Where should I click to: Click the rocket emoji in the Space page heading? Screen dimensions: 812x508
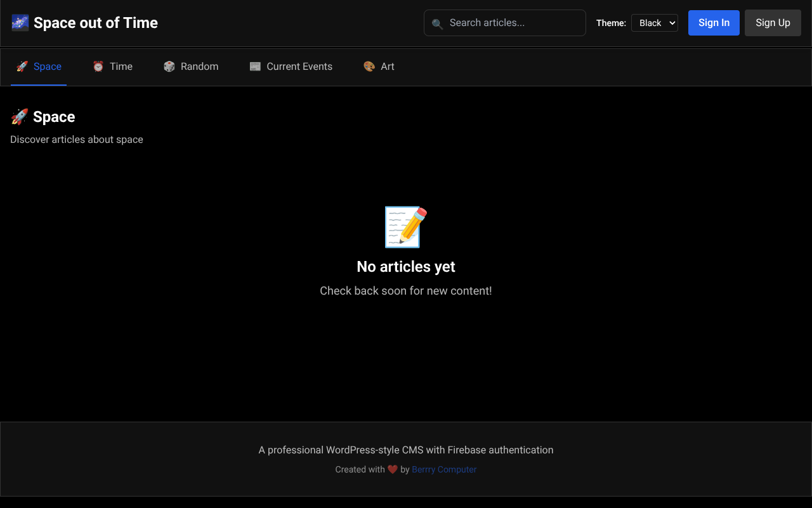click(x=20, y=116)
